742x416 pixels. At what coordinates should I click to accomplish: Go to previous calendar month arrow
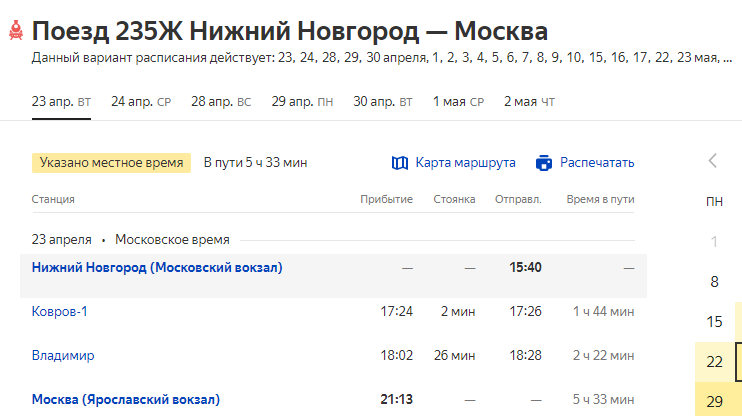click(x=713, y=161)
